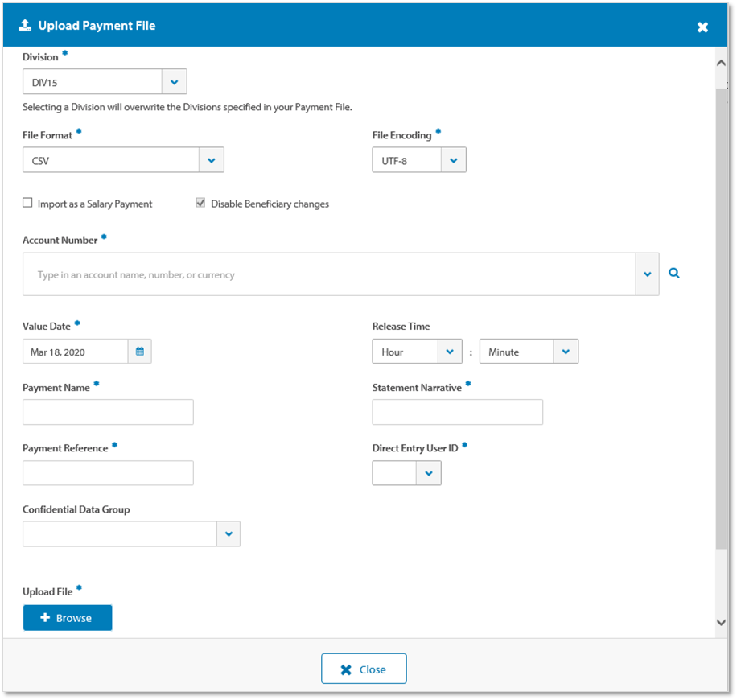Screen dimensions: 737x700
Task: Expand the Confidential Data Group dropdown
Action: tap(229, 534)
